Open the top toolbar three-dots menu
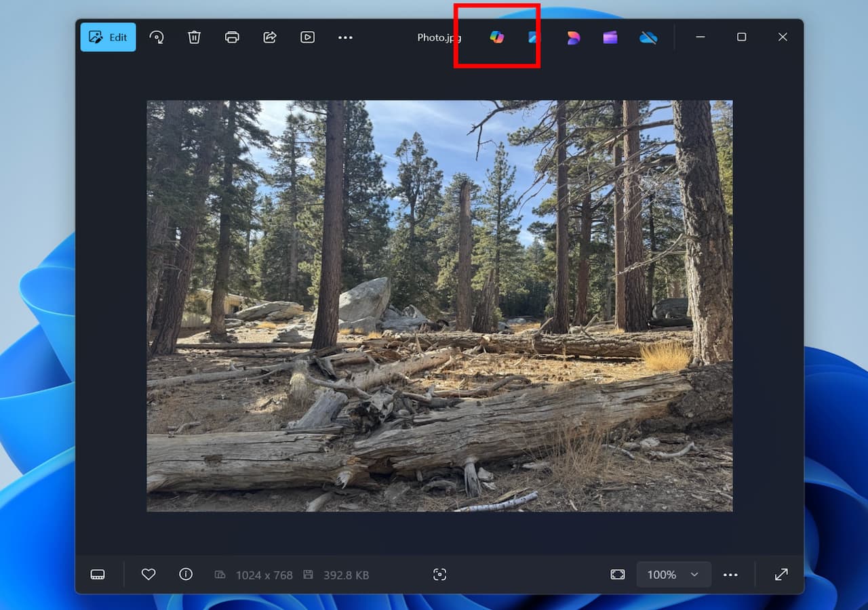 345,37
